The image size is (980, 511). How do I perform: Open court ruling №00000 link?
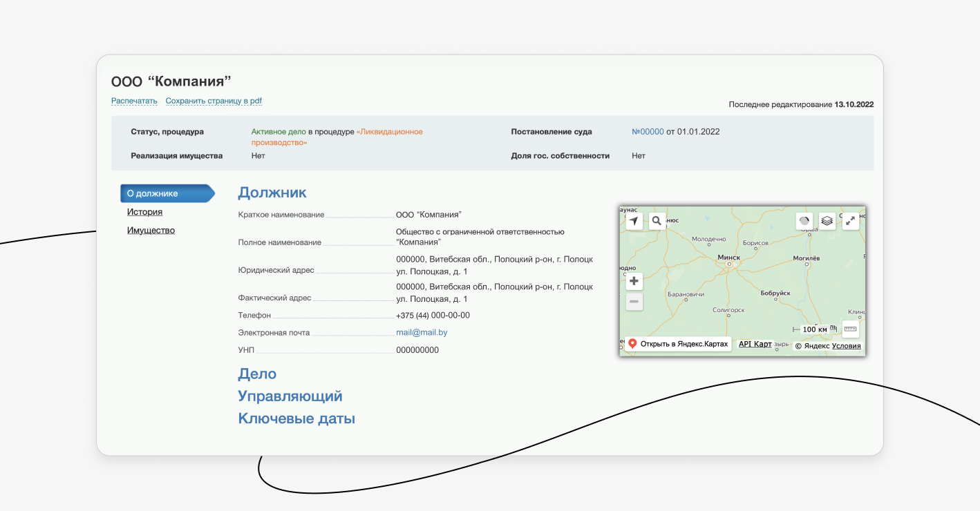coord(648,132)
